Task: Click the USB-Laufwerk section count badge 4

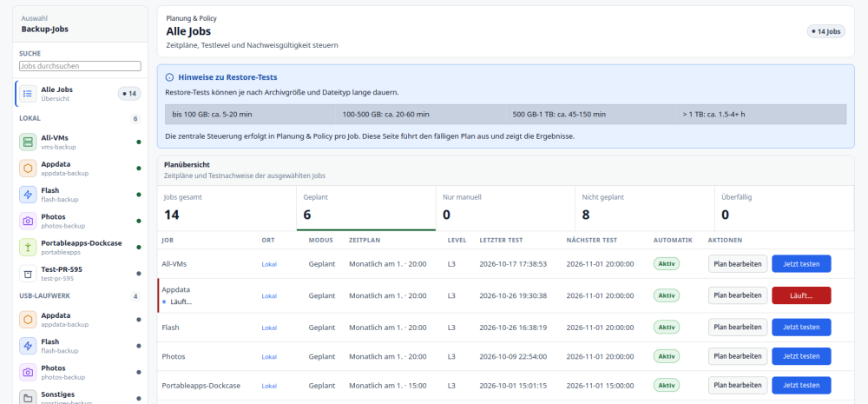Action: pos(135,296)
